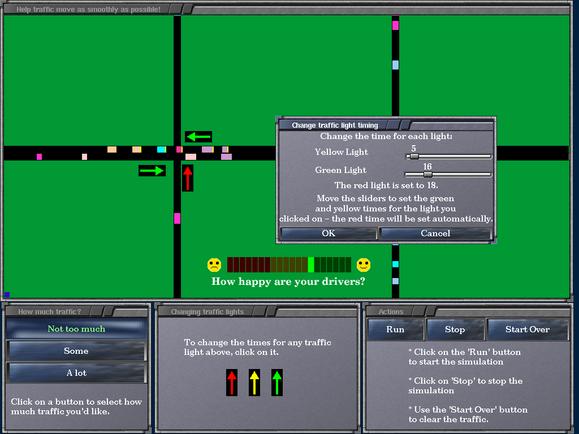Click the Green Light slider handle
Image resolution: width=579 pixels, height=434 pixels.
tap(428, 174)
